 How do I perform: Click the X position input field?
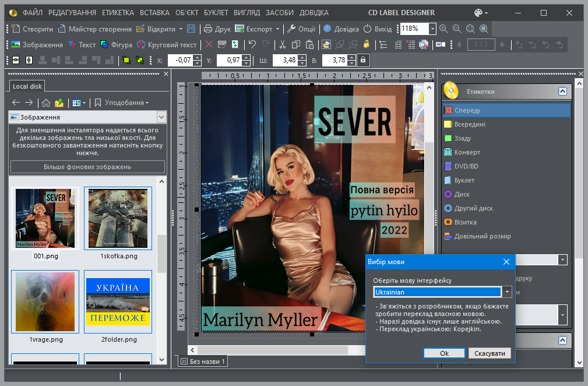tap(180, 60)
